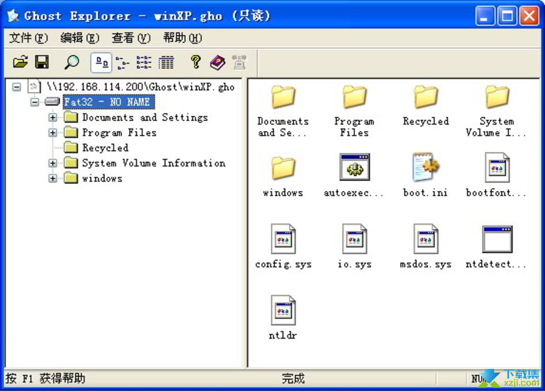Click the Open image folder toolbar icon
545x392 pixels.
[20, 62]
